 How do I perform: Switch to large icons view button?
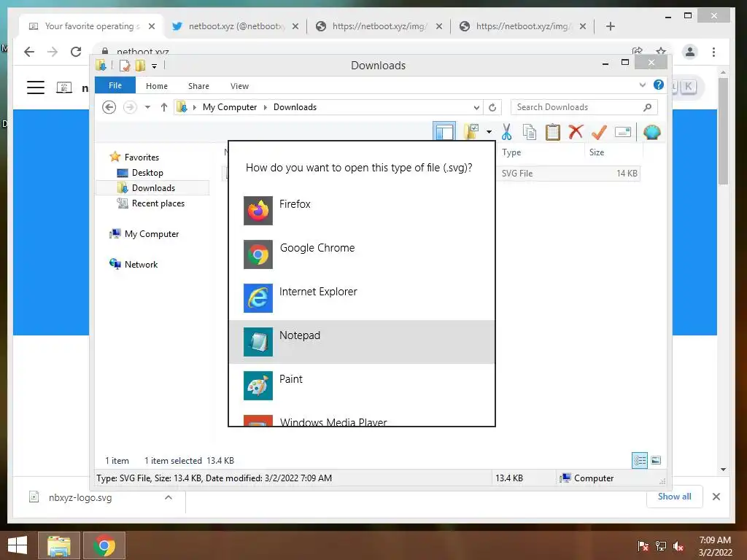tap(656, 461)
